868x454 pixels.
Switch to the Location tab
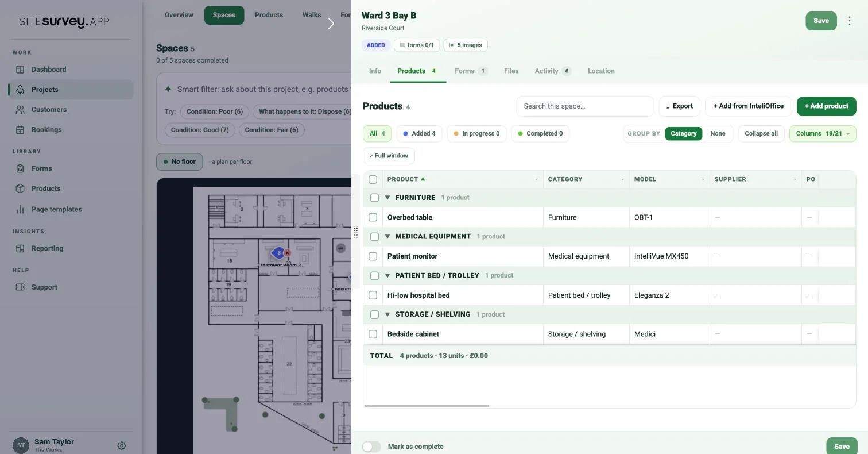pyautogui.click(x=601, y=71)
